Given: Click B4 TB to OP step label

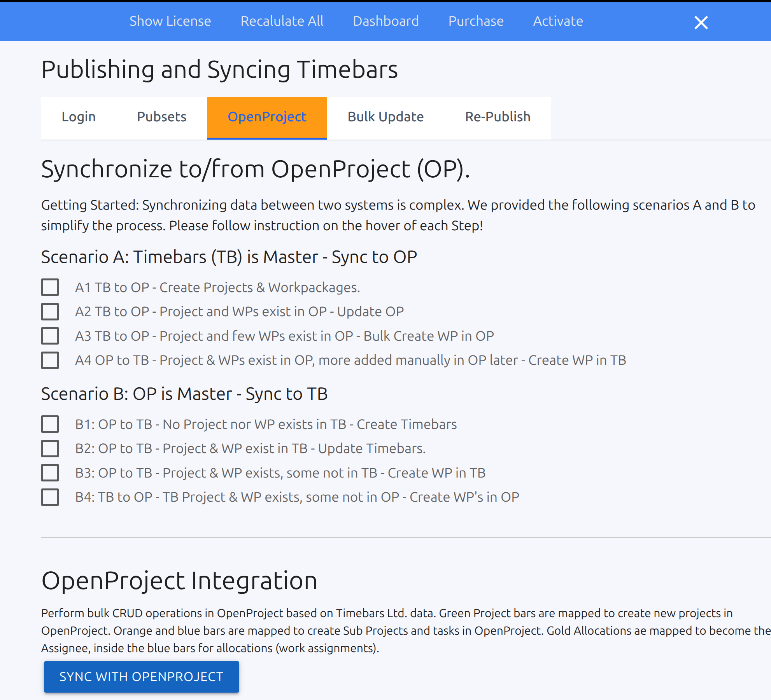Looking at the screenshot, I should [x=297, y=497].
